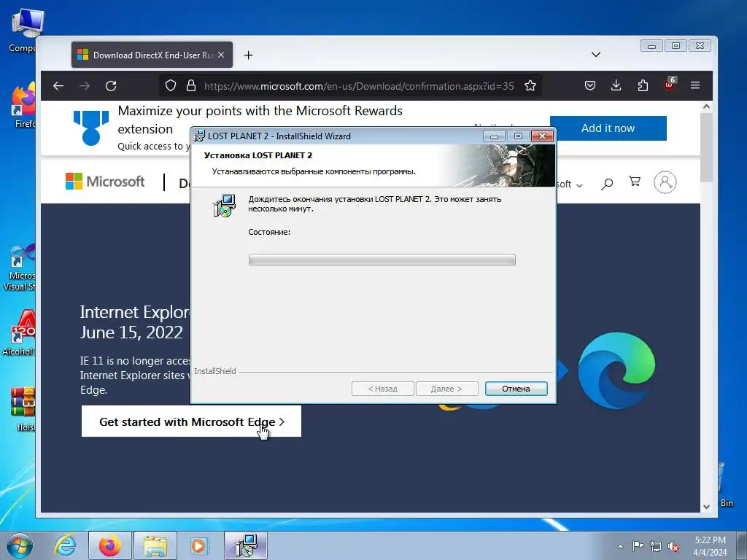Click Get started with Microsoft Edge
Image resolution: width=747 pixels, height=560 pixels.
pyautogui.click(x=191, y=421)
